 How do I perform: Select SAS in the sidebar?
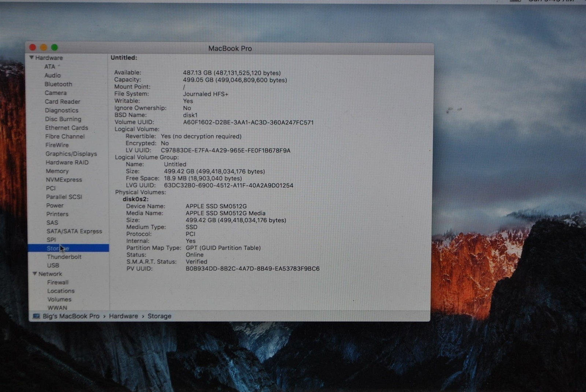coord(52,223)
